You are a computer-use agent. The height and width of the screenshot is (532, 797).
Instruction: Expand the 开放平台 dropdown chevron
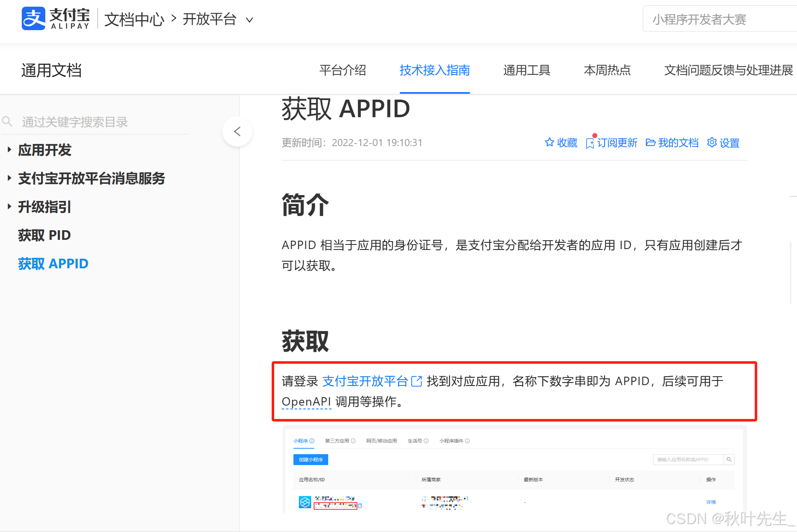[249, 20]
